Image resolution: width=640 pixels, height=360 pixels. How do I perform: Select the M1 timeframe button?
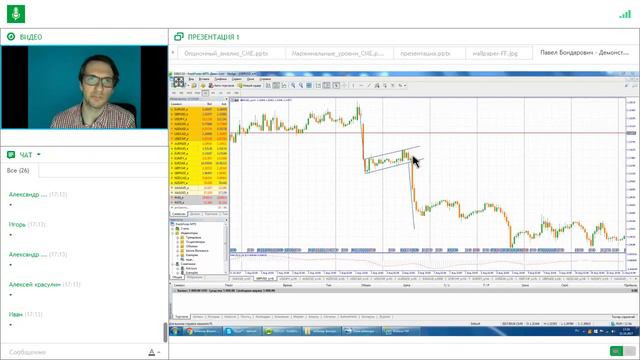(174, 93)
